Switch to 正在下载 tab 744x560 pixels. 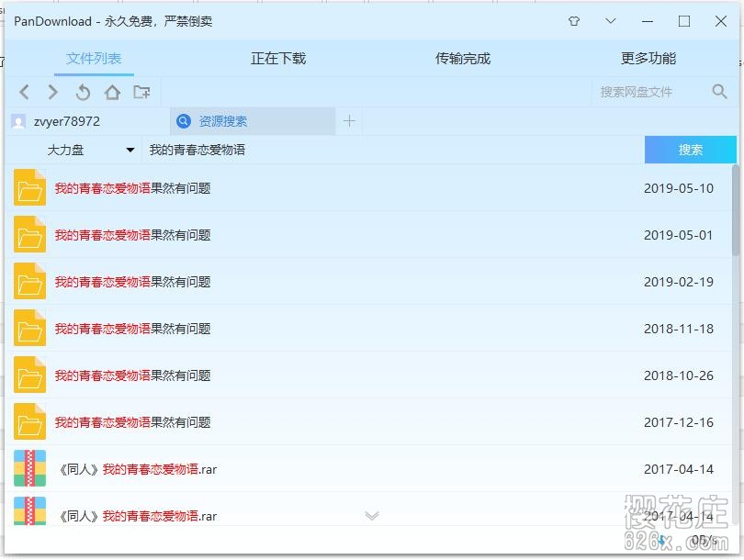[278, 59]
